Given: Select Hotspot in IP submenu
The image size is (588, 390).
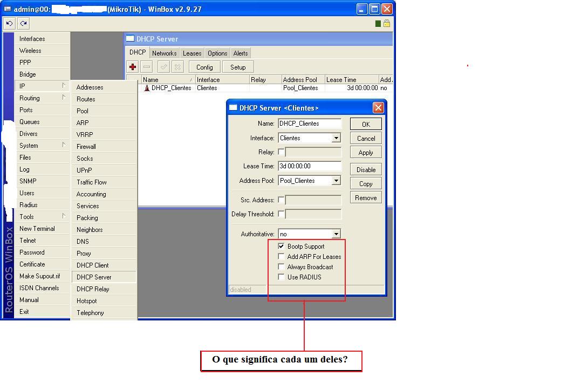Looking at the screenshot, I should 104,301.
